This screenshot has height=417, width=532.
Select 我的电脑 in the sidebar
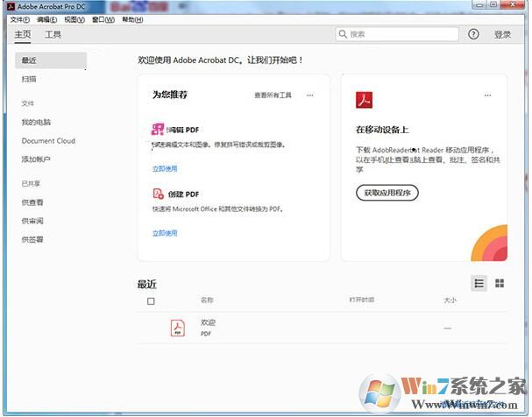pyautogui.click(x=36, y=122)
